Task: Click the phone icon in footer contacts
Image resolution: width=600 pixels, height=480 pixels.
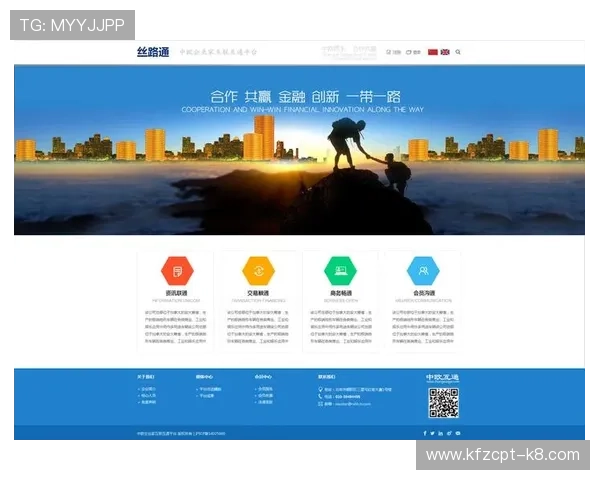Action: click(320, 397)
